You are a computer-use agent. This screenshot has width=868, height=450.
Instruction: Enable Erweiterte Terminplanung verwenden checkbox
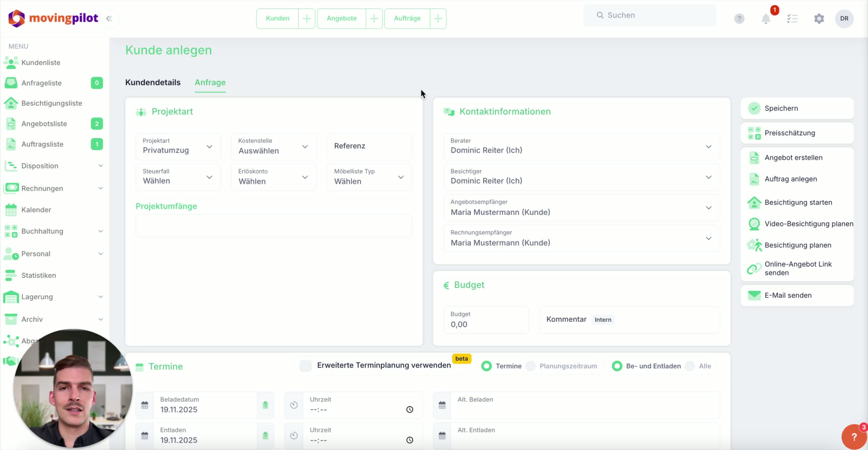(x=306, y=366)
